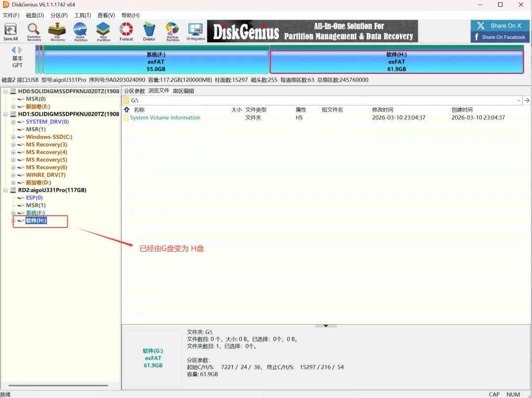Click the X logo on Share button

pyautogui.click(x=481, y=26)
